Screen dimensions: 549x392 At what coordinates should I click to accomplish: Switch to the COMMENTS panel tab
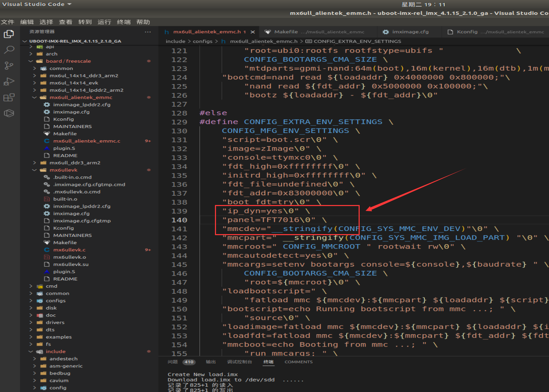298,362
